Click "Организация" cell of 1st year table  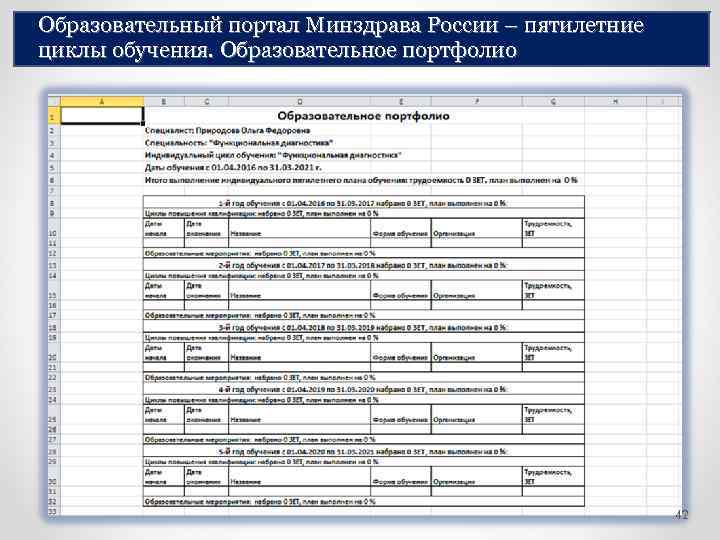pos(477,229)
